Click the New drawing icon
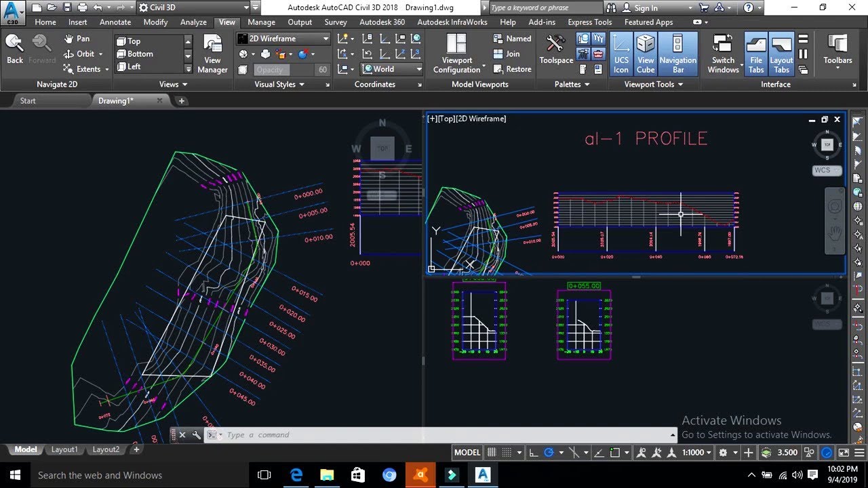 (37, 7)
